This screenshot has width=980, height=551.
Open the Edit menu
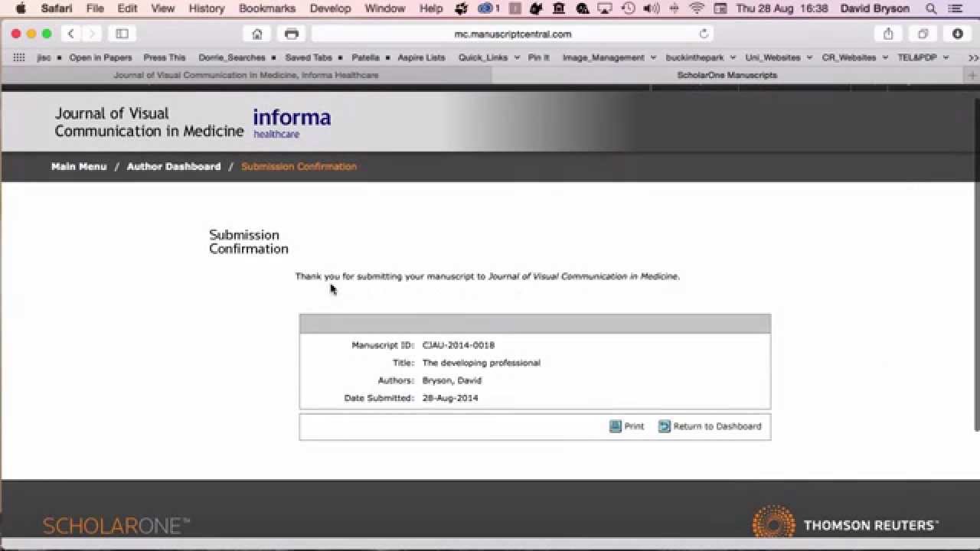click(x=127, y=8)
